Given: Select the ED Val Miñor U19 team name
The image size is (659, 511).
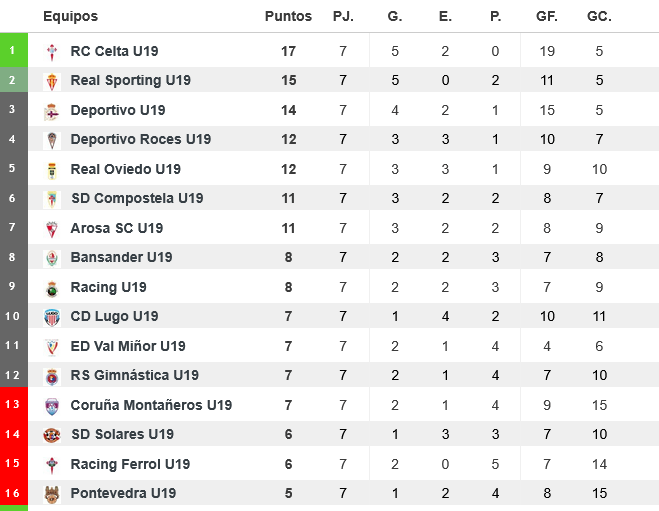Looking at the screenshot, I should click(x=128, y=346).
